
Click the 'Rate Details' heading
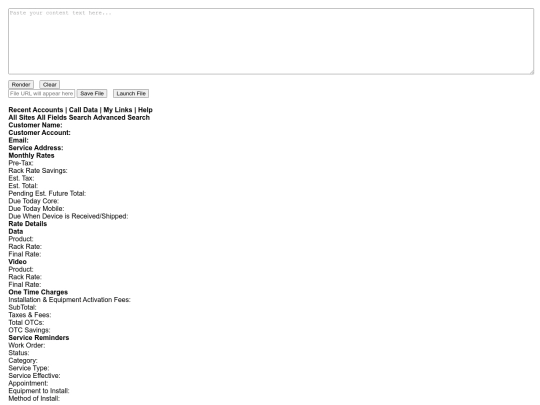(x=28, y=224)
